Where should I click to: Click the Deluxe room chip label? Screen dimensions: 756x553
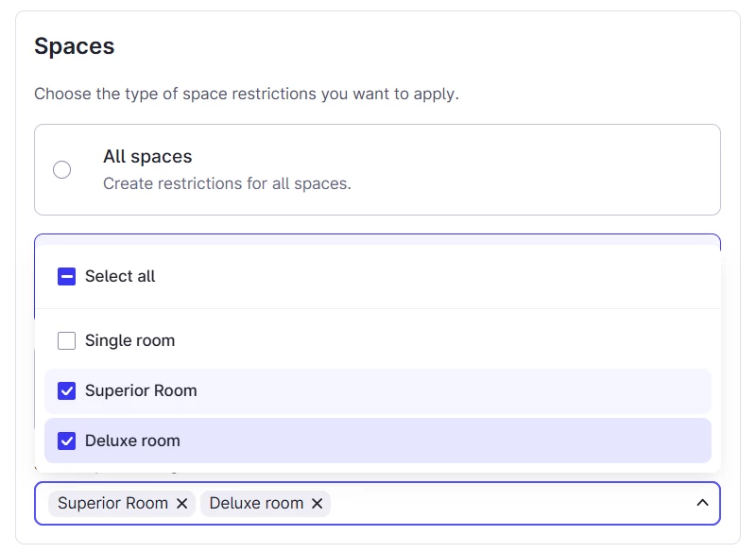coord(256,504)
